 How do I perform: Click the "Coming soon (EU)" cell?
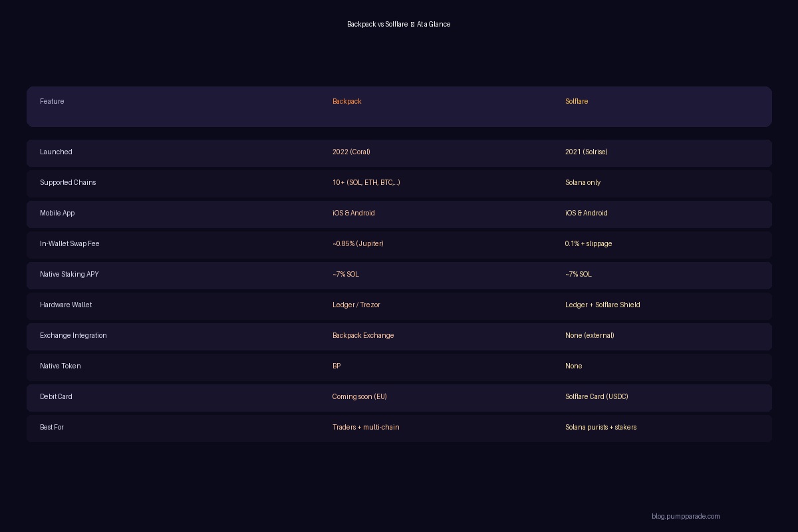[359, 396]
